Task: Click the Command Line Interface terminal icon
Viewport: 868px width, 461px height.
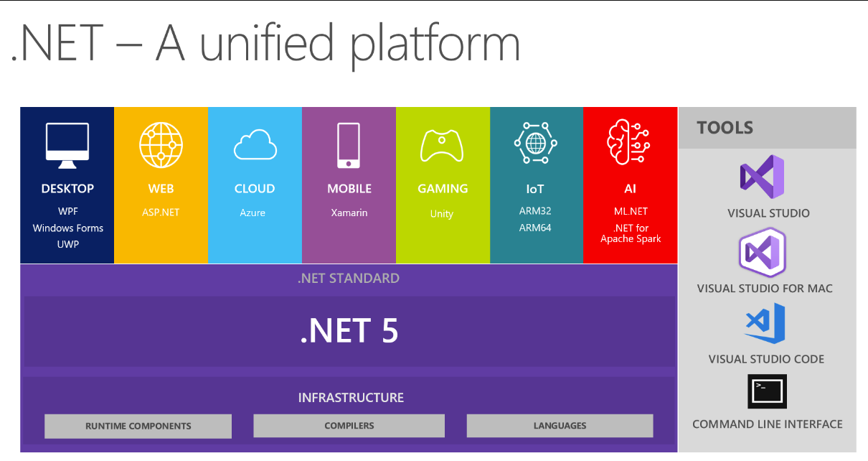Action: tap(767, 391)
